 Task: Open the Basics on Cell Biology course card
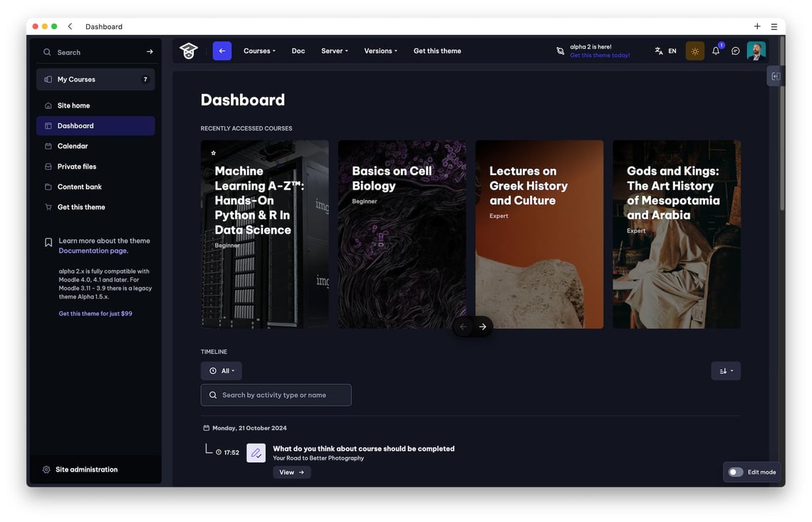pyautogui.click(x=402, y=234)
